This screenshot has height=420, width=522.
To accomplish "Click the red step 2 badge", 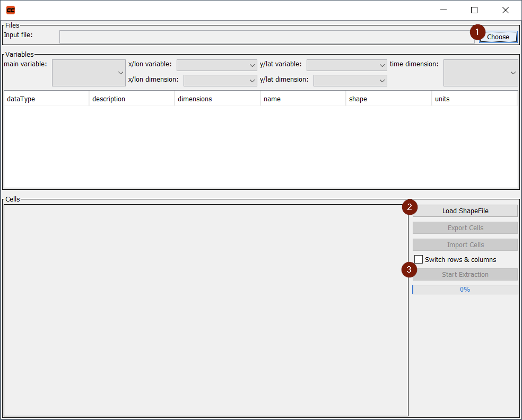I will [409, 207].
